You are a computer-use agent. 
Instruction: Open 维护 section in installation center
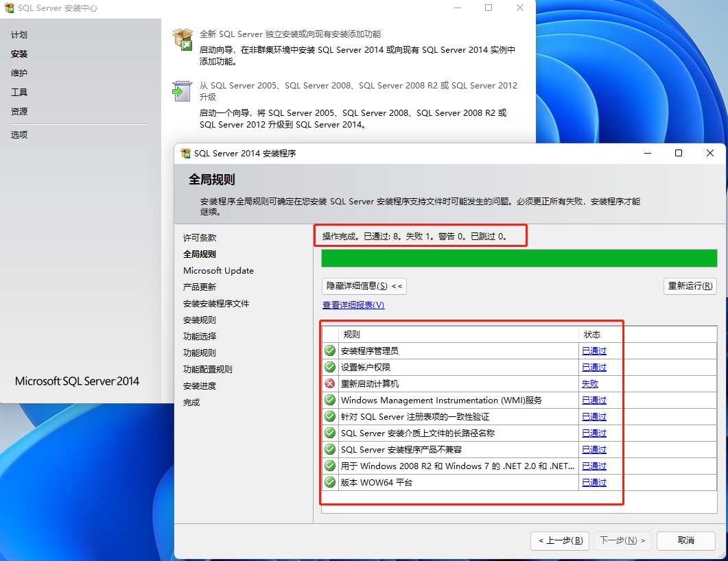[19, 73]
